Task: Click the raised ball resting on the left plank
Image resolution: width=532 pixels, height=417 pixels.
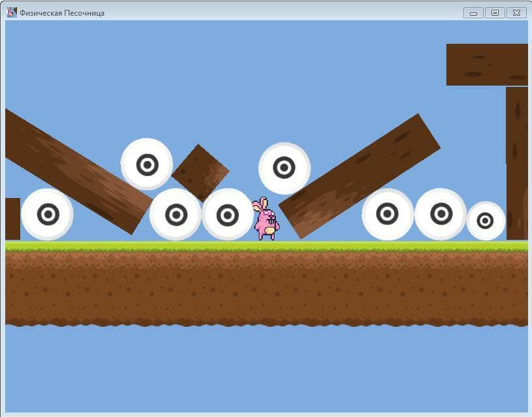Action: 147,164
